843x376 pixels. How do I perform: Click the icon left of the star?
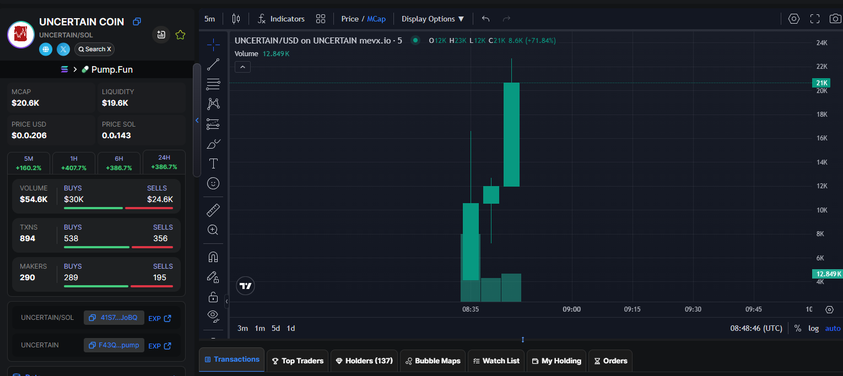[x=161, y=35]
